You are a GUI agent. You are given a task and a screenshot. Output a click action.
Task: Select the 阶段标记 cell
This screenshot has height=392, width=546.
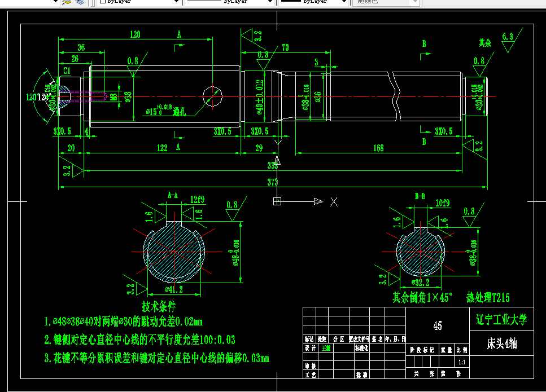[422, 350]
